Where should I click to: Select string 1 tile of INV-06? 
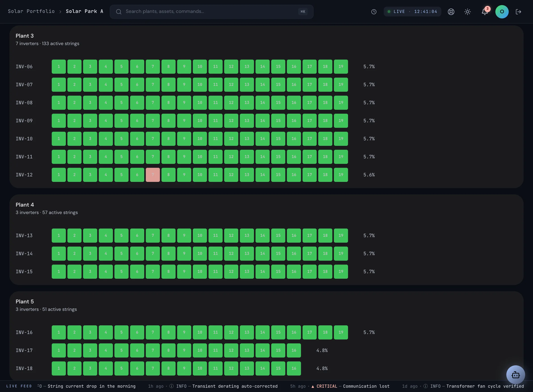[59, 67]
